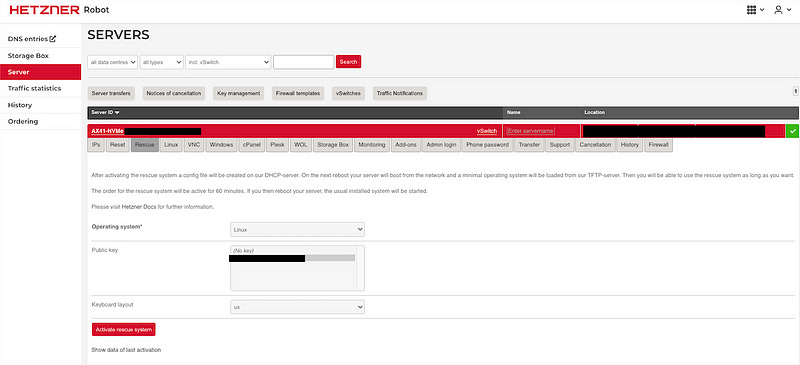This screenshot has width=800, height=365.
Task: Click the Hetzner logo
Action: (45, 10)
